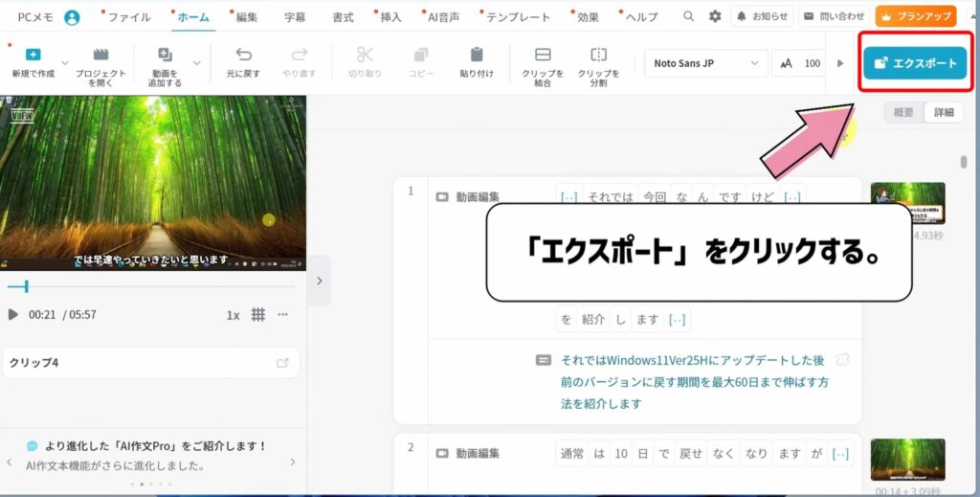This screenshot has width=980, height=497.
Task: Open the search magnifier icon
Action: 689,16
